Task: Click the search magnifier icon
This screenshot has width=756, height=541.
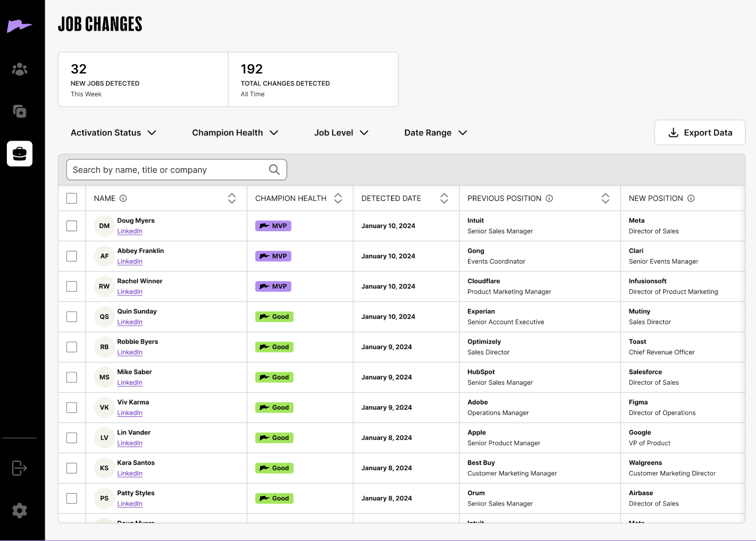Action: (274, 169)
